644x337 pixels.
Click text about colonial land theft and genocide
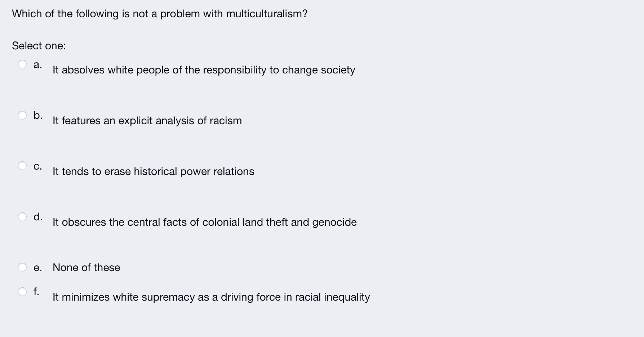(204, 222)
